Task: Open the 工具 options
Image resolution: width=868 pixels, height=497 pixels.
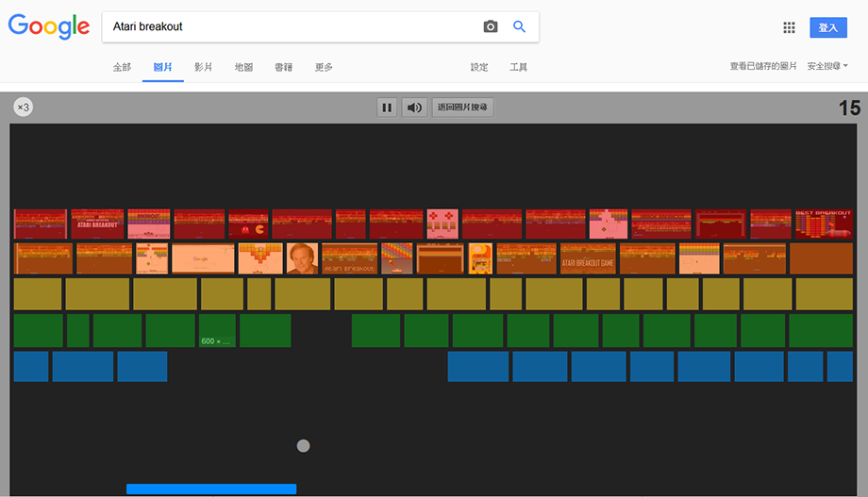Action: click(x=519, y=67)
